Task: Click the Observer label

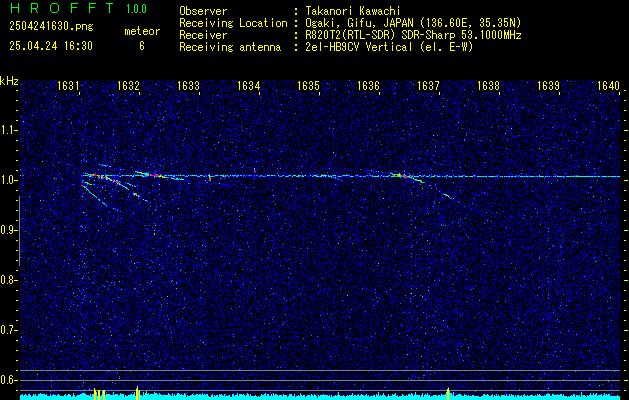Action: pos(203,11)
